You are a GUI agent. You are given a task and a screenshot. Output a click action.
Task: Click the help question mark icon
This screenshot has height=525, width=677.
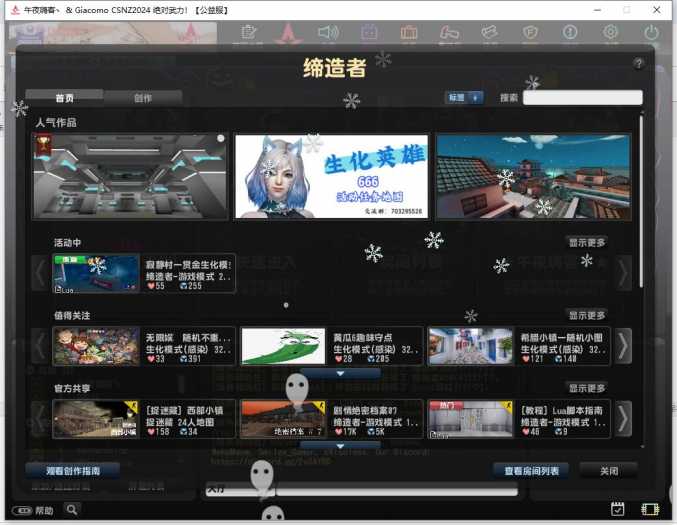tap(638, 64)
